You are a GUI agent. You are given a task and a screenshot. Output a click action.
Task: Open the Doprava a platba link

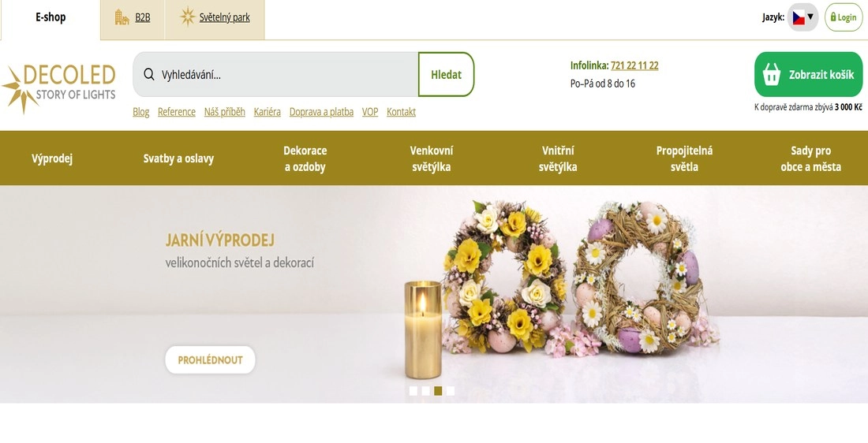pos(322,112)
